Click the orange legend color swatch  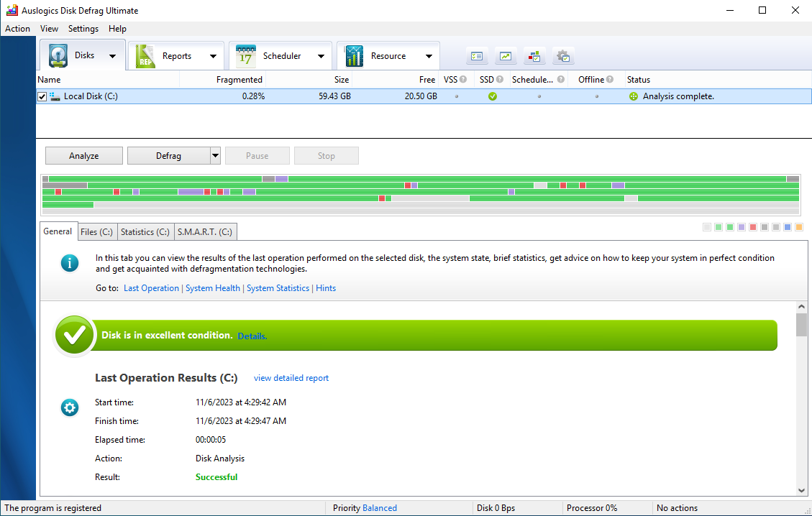pos(799,227)
